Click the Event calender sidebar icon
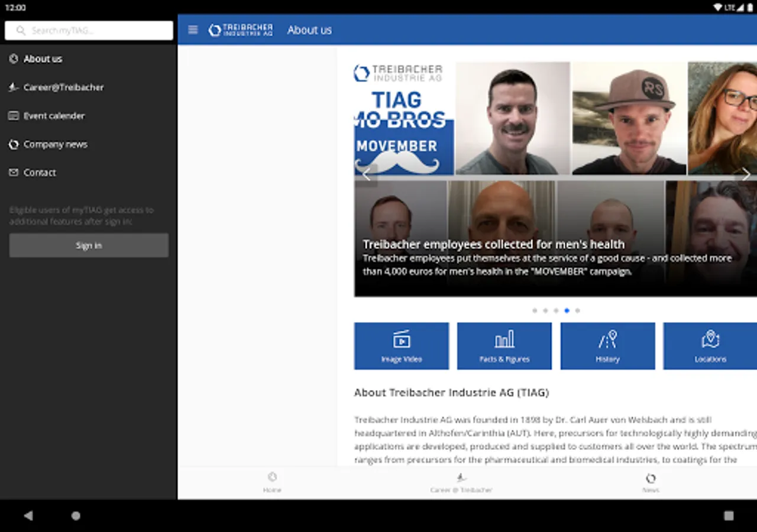Viewport: 757px width, 532px height. [14, 115]
